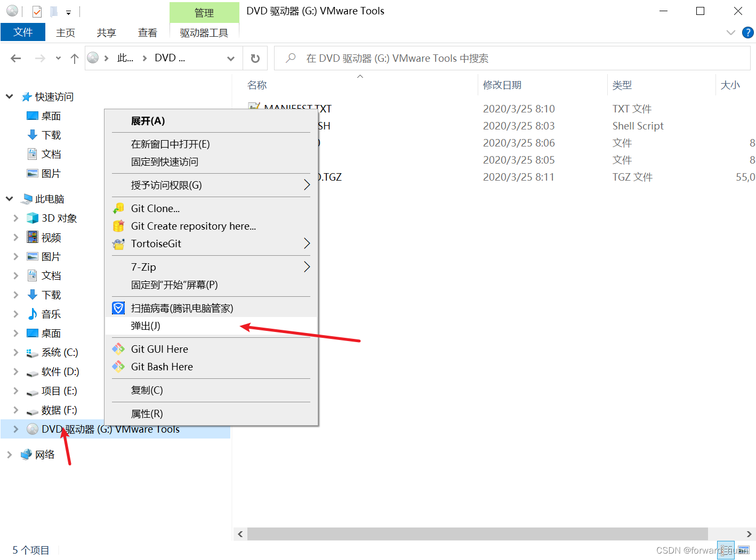Open the 7-Zip submenu
Image resolution: width=756 pixels, height=560 pixels.
(211, 267)
